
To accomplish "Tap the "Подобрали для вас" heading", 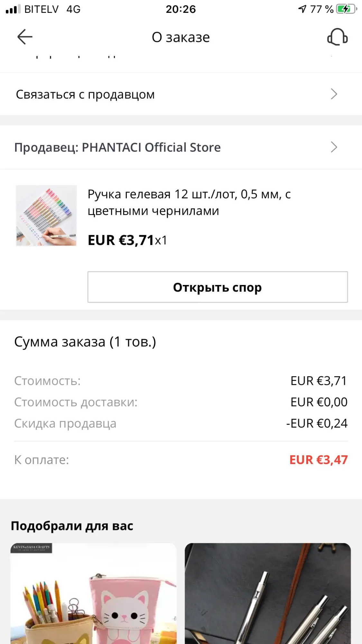I will 72,526.
